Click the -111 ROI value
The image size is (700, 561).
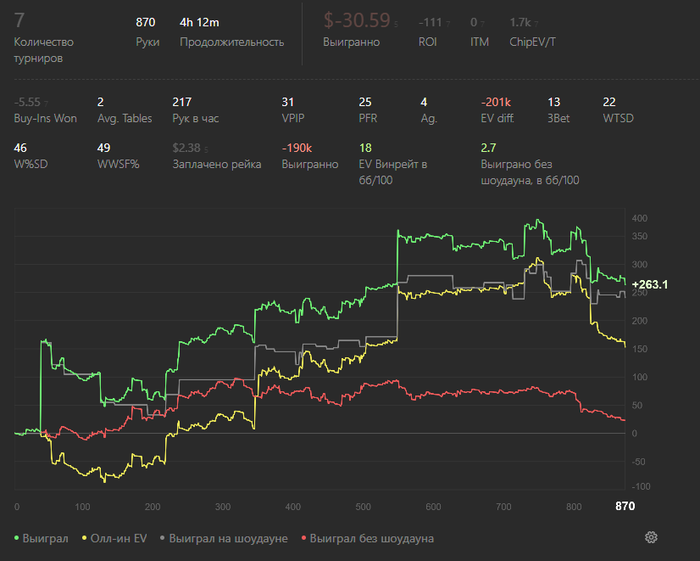coord(430,22)
